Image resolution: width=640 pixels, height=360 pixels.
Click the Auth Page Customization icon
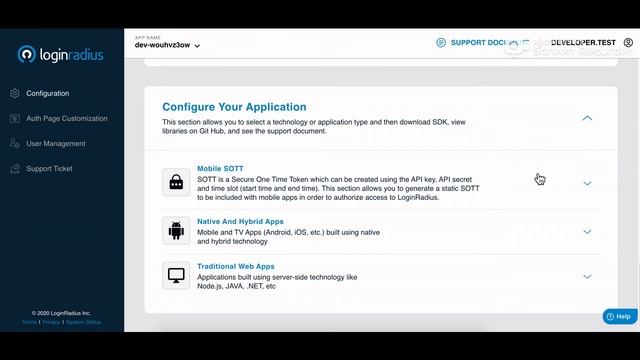click(x=15, y=119)
